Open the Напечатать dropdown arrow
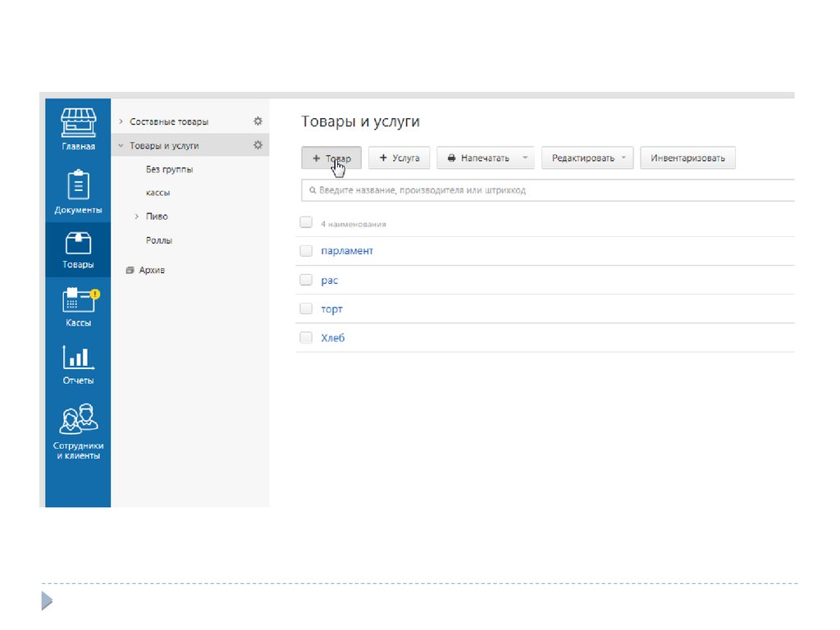The width and height of the screenshot is (840, 630). coord(525,158)
